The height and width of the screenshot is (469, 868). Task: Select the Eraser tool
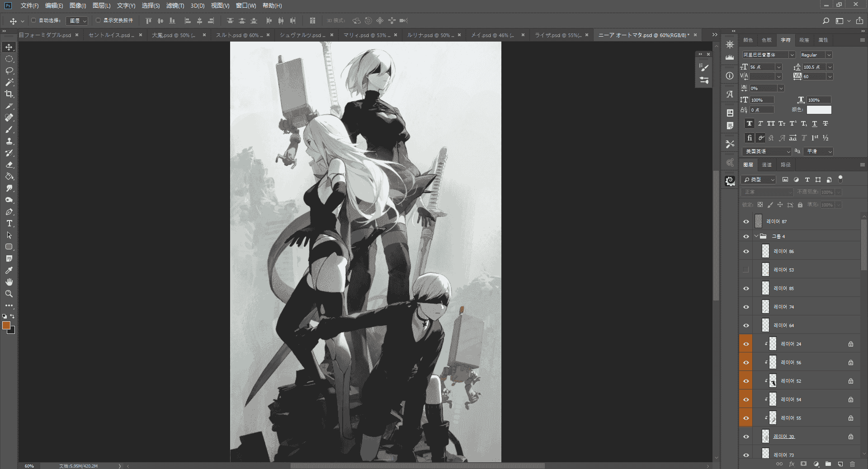pos(9,165)
